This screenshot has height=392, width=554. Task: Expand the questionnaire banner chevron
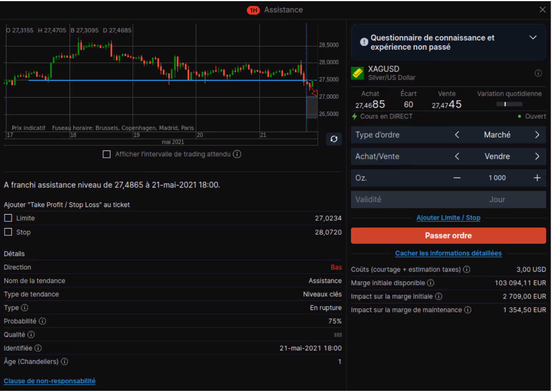(x=533, y=37)
